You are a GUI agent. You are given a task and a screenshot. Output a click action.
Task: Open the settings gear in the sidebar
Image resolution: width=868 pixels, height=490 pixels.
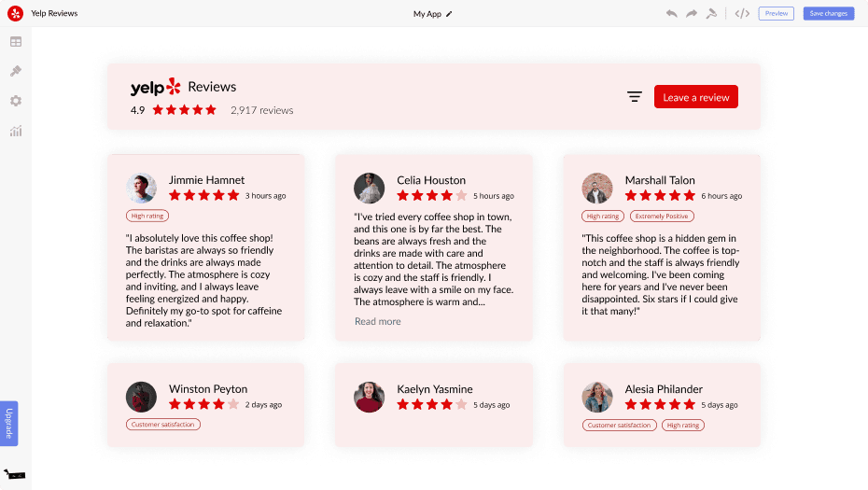(x=16, y=101)
